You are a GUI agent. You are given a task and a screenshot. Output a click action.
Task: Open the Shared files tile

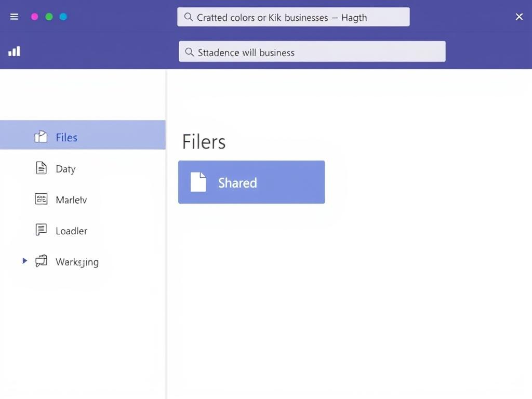point(251,182)
